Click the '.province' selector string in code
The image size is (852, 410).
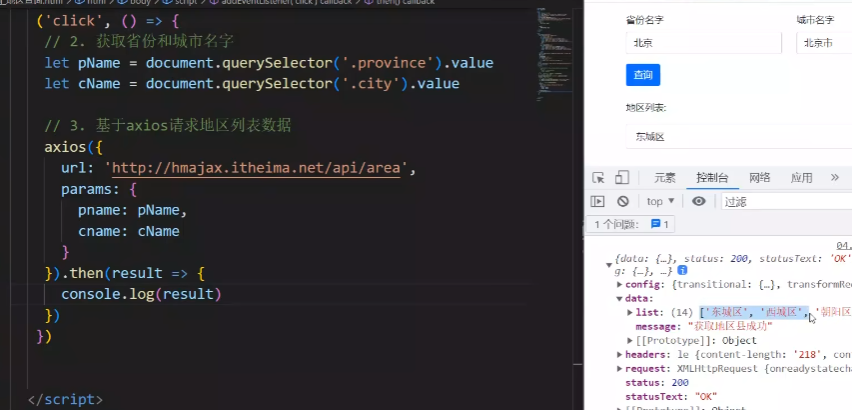point(388,63)
